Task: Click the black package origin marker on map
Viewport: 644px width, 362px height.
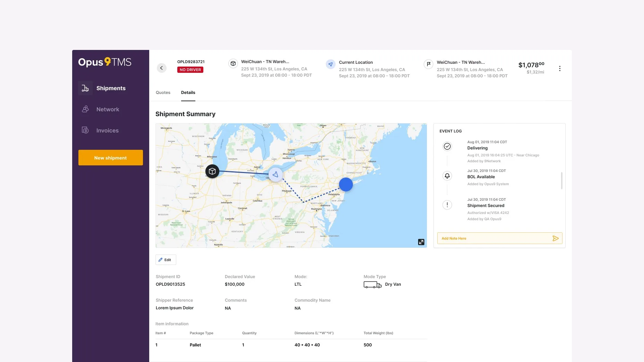Action: pyautogui.click(x=212, y=171)
